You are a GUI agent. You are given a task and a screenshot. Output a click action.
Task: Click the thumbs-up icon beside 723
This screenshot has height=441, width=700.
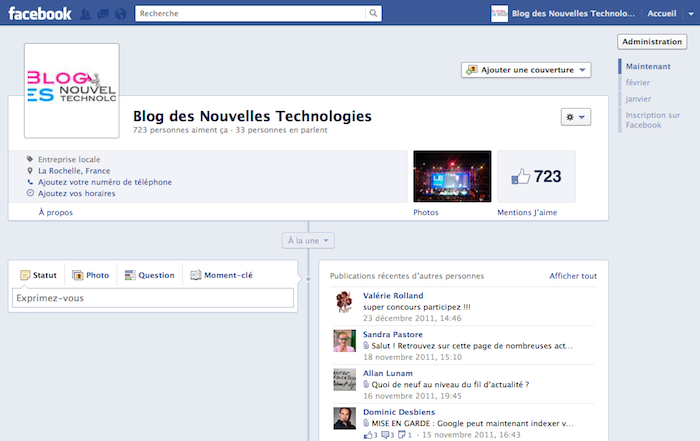[521, 176]
